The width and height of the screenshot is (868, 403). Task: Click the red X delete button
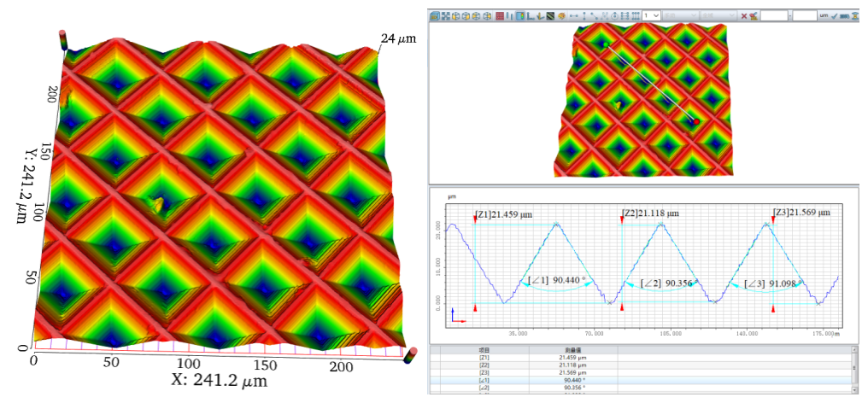click(743, 15)
